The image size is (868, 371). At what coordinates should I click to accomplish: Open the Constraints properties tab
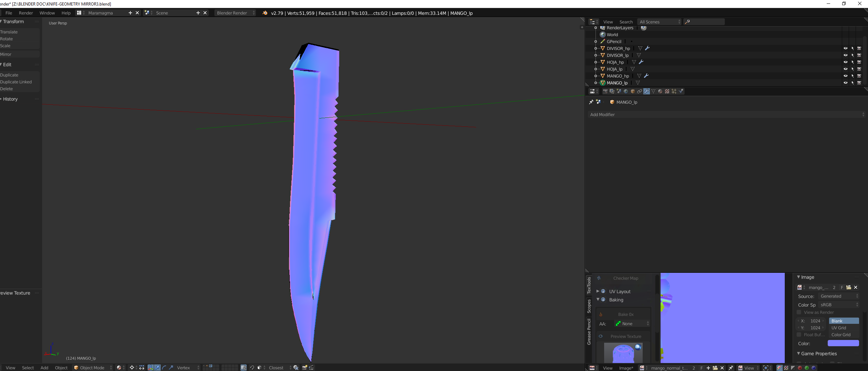[x=640, y=91]
